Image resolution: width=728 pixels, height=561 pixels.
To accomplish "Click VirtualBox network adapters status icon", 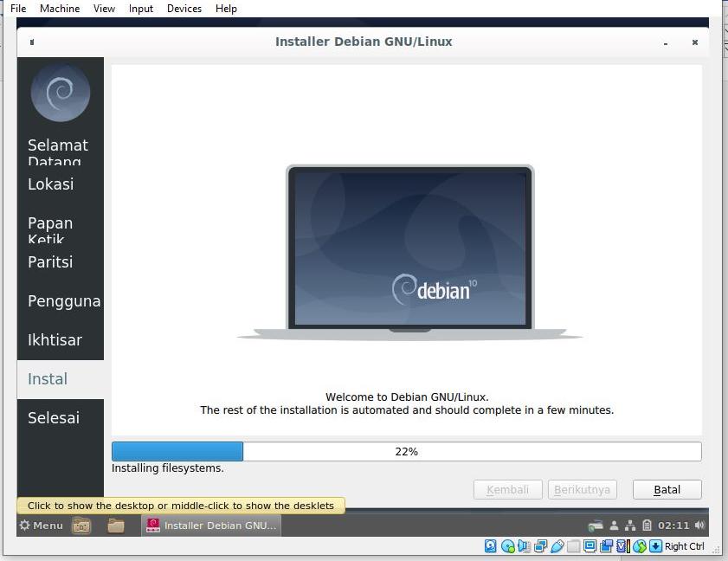I will (540, 546).
